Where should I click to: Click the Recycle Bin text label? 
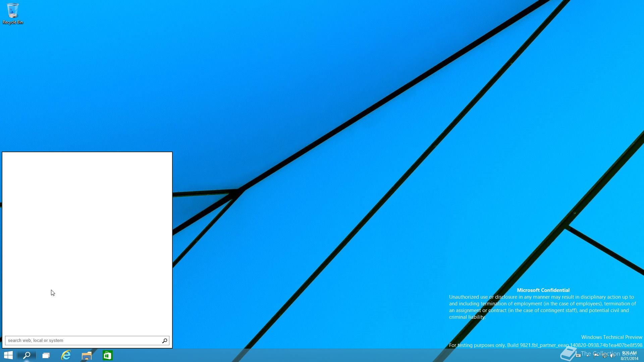[13, 22]
